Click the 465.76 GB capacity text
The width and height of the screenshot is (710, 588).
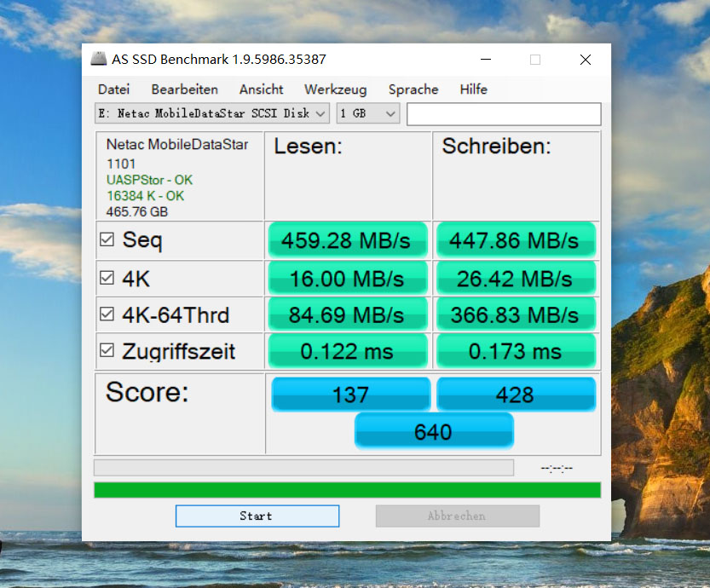pyautogui.click(x=136, y=211)
